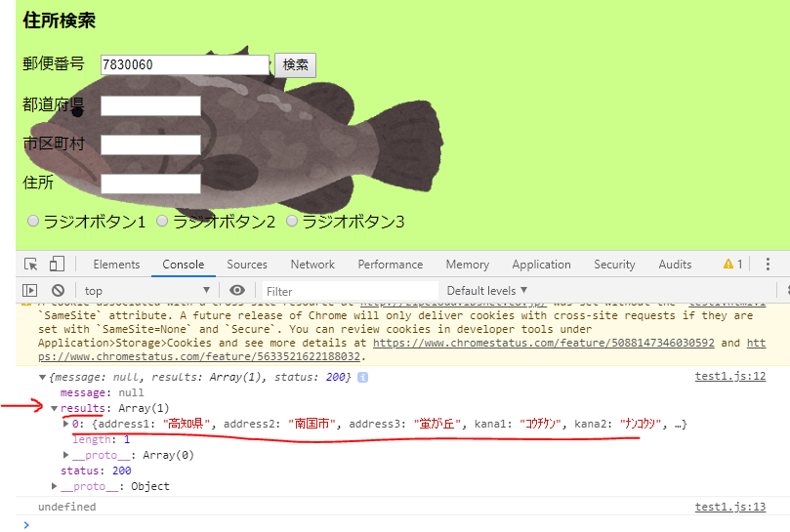The width and height of the screenshot is (790, 532).
Task: Click the console prompt arrow
Action: 26,525
